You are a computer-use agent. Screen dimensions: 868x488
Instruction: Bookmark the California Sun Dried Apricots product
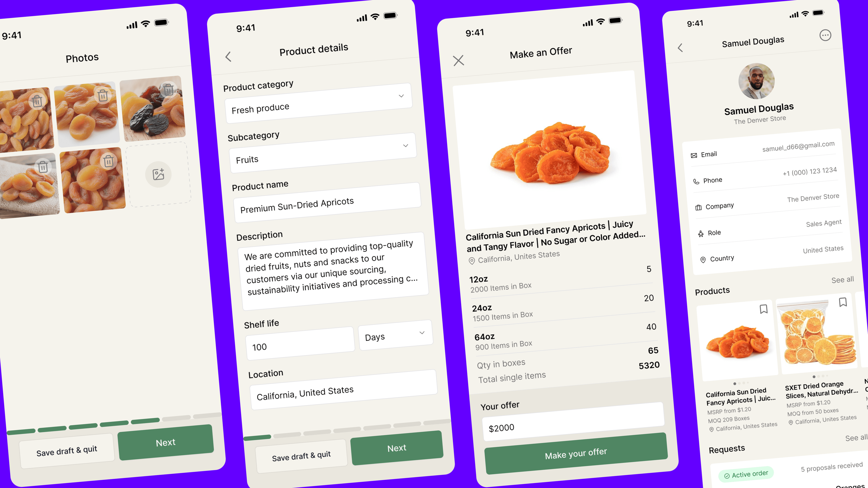pos(764,309)
